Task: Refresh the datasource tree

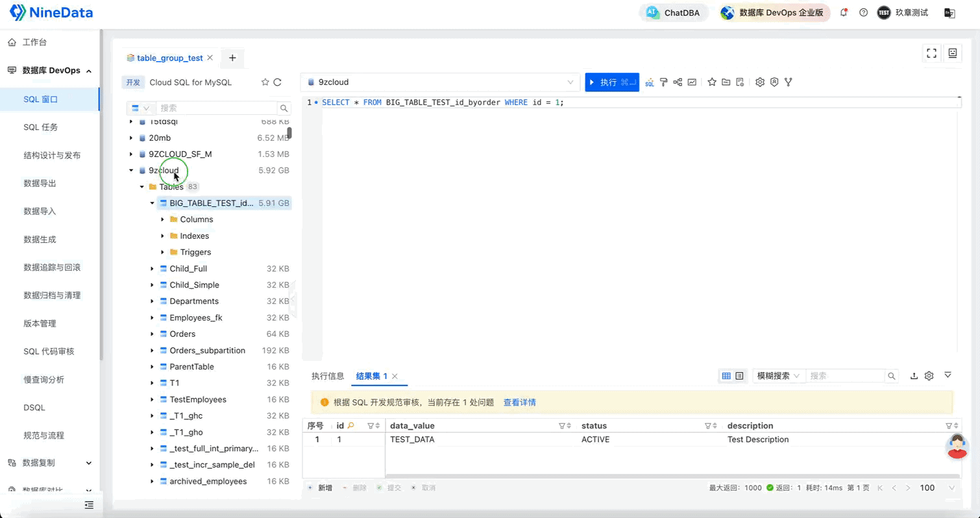Action: [277, 82]
